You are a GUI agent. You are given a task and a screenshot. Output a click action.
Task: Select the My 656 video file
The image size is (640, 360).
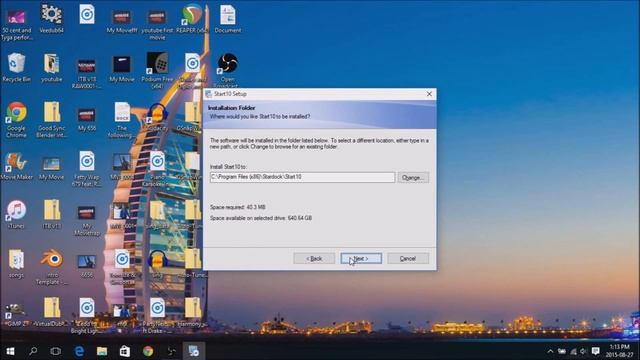(x=87, y=118)
